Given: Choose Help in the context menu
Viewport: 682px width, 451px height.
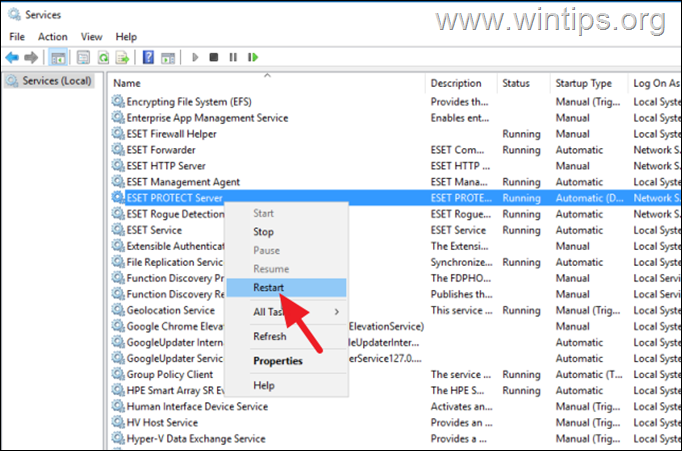Looking at the screenshot, I should click(x=286, y=385).
